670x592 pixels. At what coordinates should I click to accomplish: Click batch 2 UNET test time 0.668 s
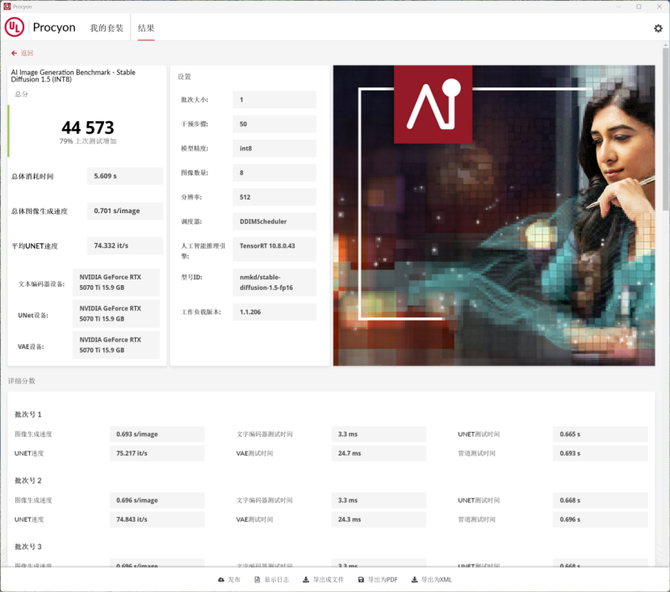point(600,500)
